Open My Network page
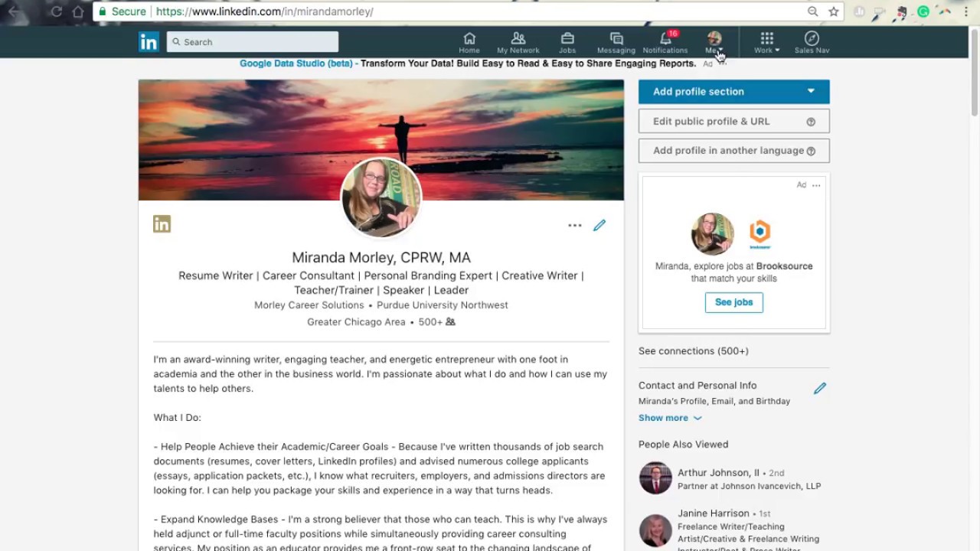980x551 pixels. pos(518,42)
